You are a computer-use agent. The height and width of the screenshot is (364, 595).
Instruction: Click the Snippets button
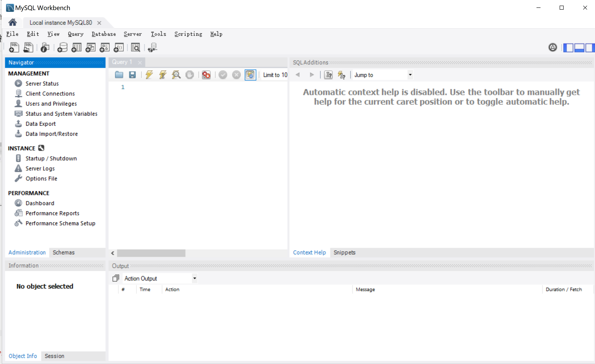tap(344, 252)
